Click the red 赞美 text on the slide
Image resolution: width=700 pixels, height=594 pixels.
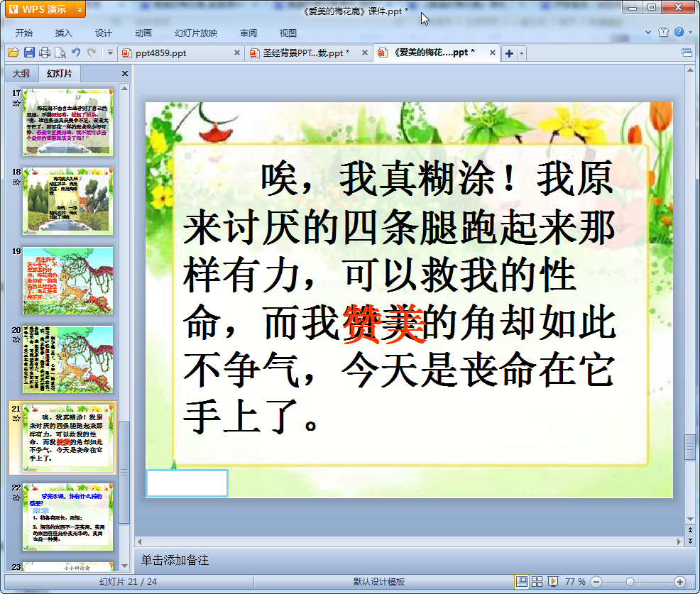(384, 323)
